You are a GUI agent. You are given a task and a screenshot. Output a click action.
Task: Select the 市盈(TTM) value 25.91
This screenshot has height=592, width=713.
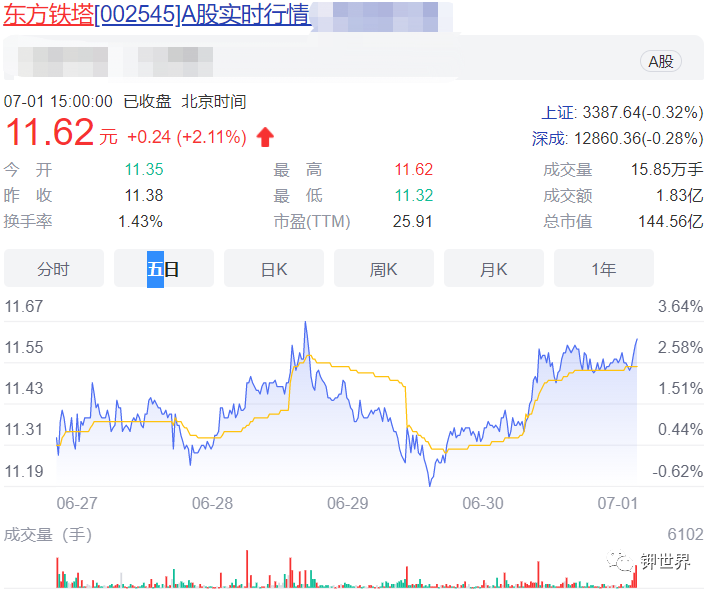tap(412, 221)
